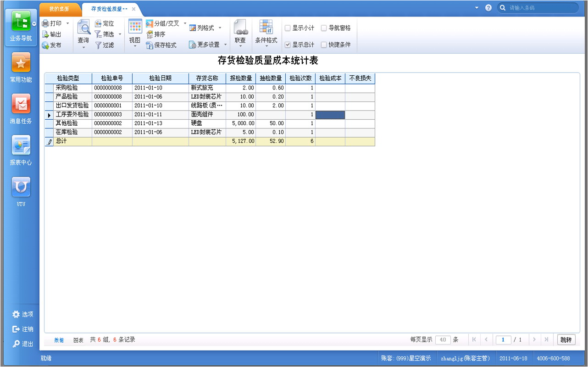Open the 消息任务 mail icon

21,104
